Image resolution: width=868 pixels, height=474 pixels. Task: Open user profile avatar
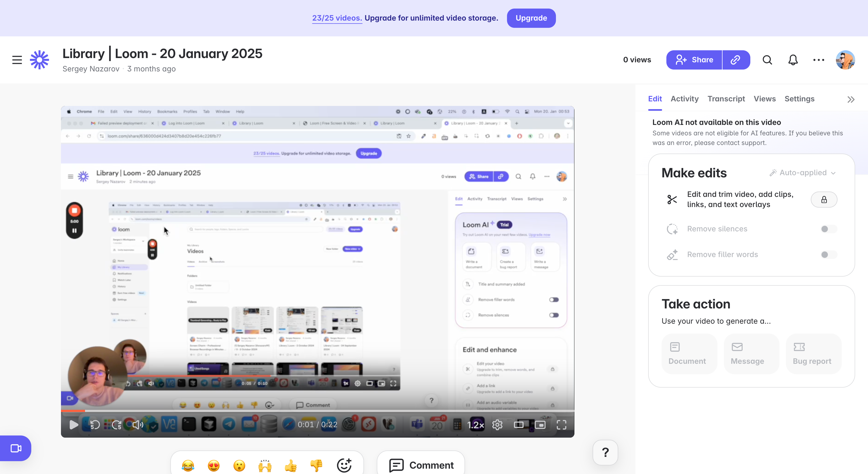click(845, 60)
